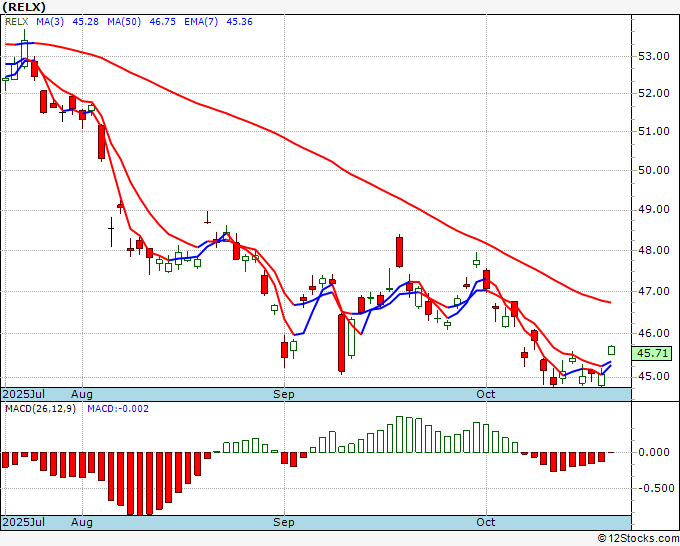Click the latest green candlestick near 45.71

point(611,350)
